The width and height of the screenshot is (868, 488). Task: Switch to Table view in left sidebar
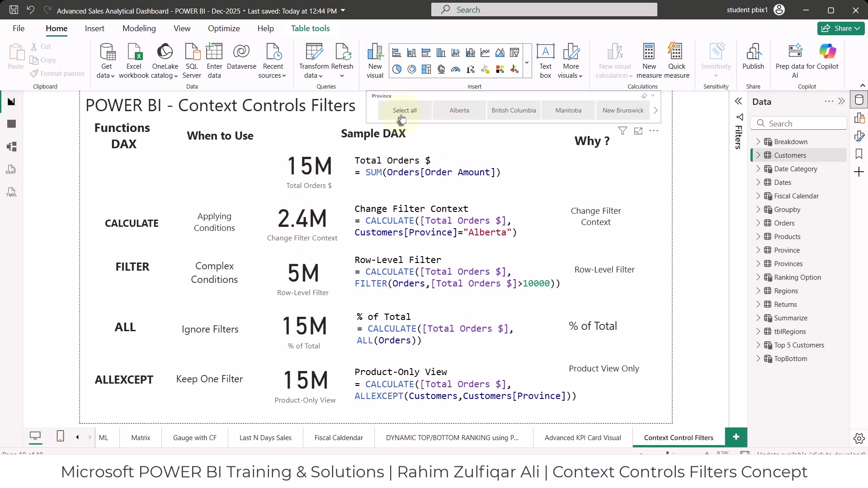(12, 124)
